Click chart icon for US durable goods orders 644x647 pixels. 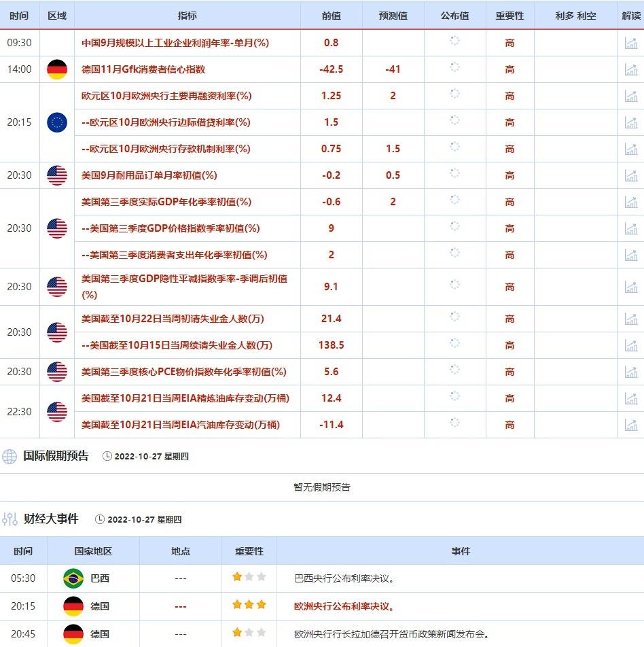pos(630,175)
